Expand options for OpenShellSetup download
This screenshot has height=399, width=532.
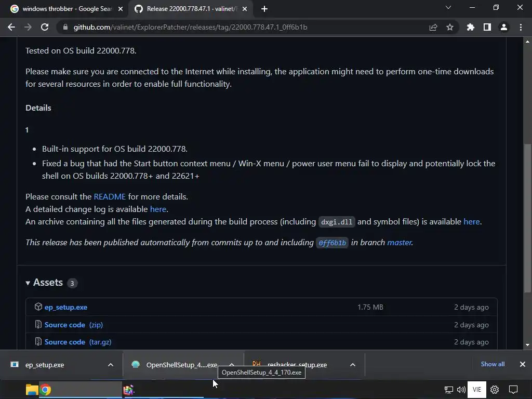(x=232, y=364)
